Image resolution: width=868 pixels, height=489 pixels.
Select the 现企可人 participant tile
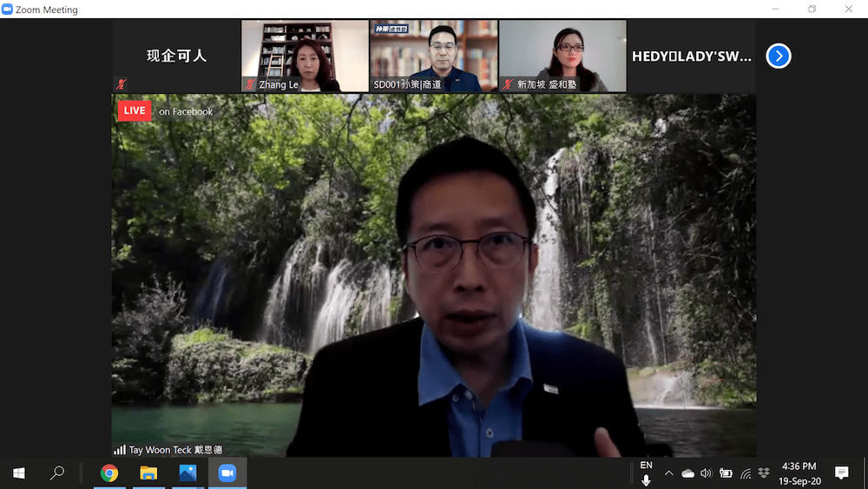[176, 56]
